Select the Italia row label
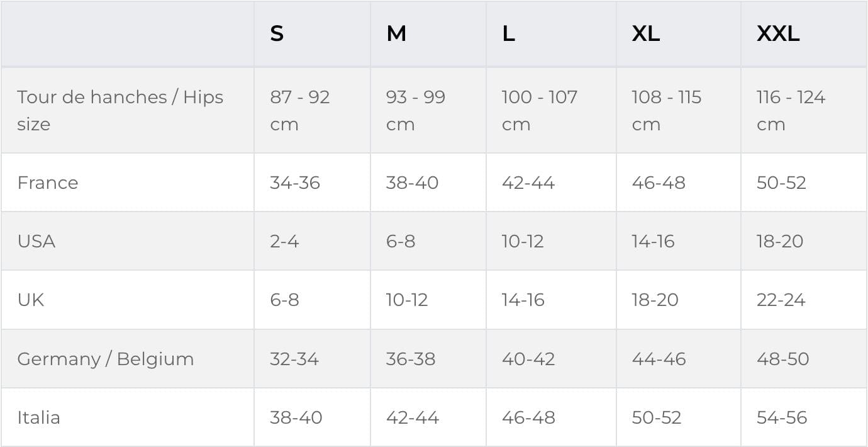This screenshot has width=868, height=447. click(39, 417)
